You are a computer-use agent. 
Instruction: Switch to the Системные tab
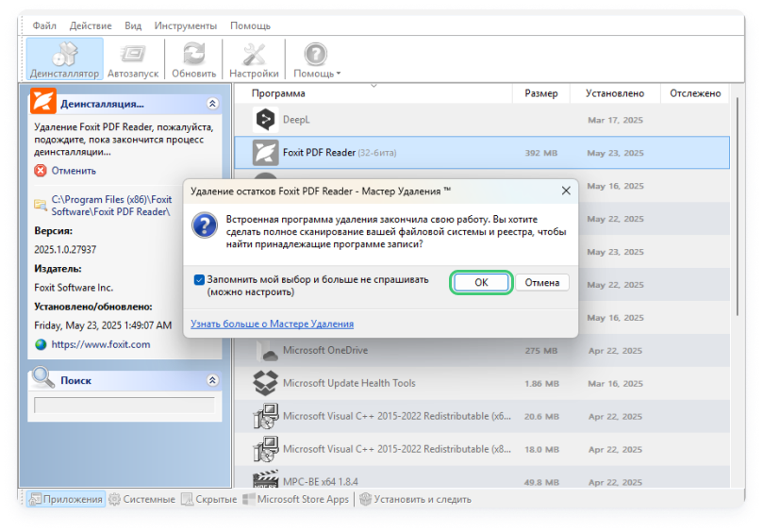point(142,499)
